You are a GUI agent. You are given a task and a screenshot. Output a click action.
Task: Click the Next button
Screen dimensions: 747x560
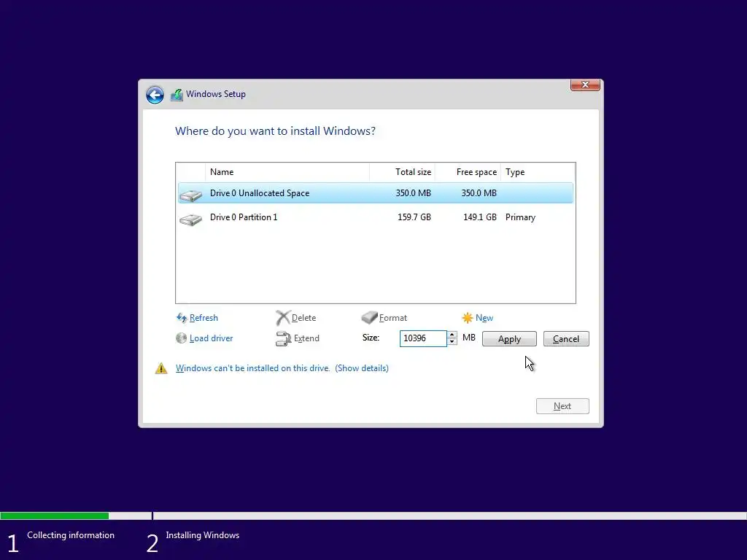coord(562,406)
